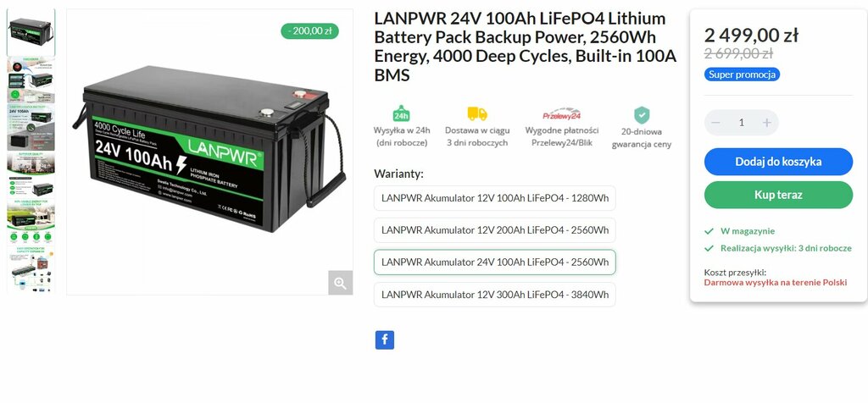
Task: Click the 24h shipping icon
Action: [401, 113]
